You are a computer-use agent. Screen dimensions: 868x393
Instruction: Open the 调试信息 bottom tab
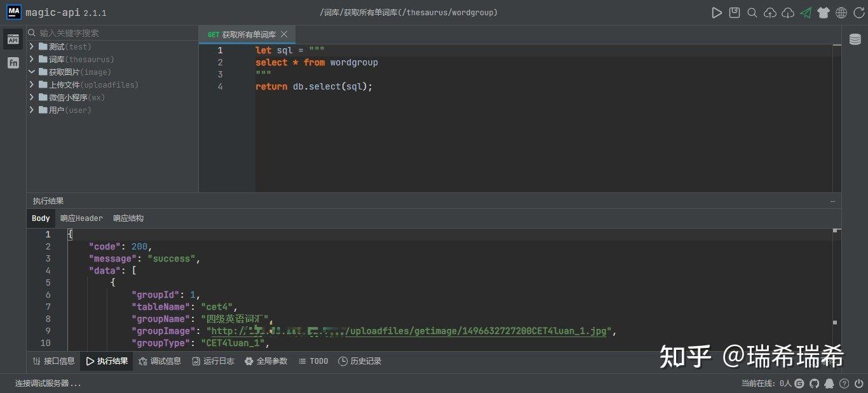tap(159, 361)
